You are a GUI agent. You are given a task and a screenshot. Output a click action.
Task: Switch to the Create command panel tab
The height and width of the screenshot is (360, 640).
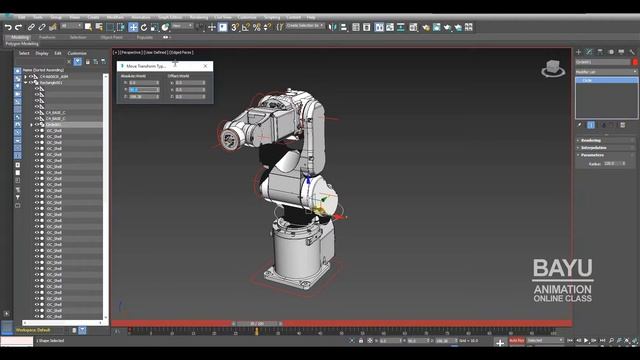coord(578,52)
